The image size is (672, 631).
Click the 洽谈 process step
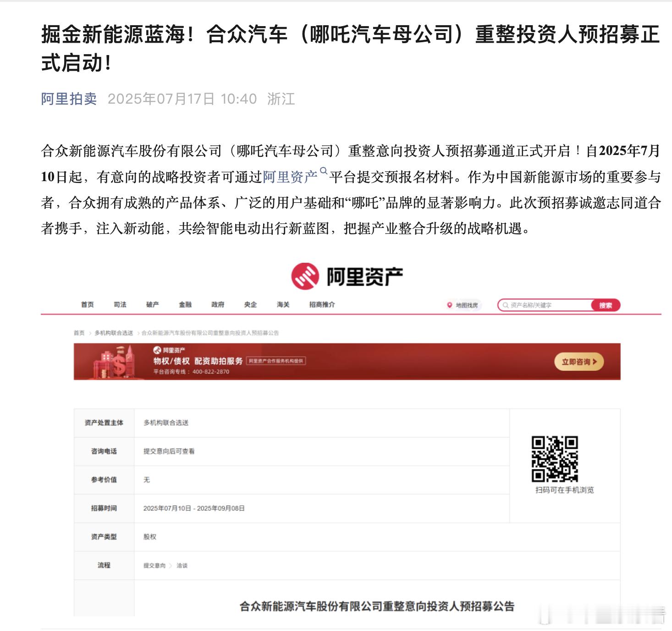coord(182,565)
